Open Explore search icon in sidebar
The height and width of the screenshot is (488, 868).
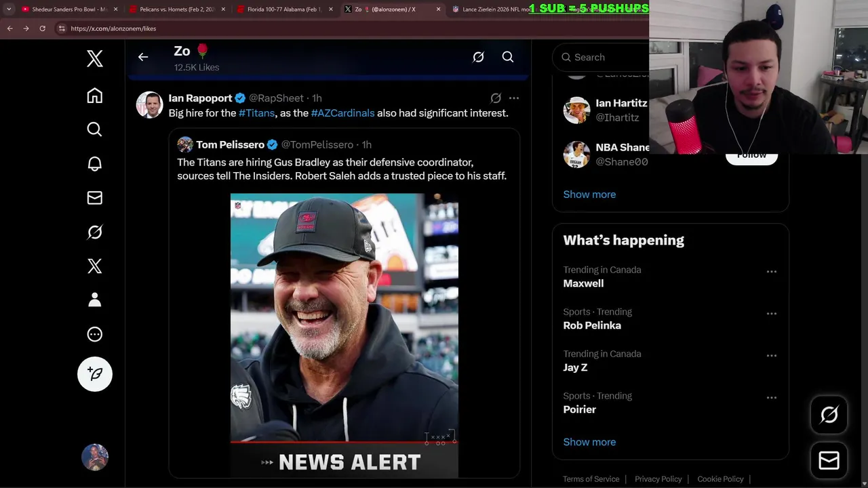click(x=95, y=129)
